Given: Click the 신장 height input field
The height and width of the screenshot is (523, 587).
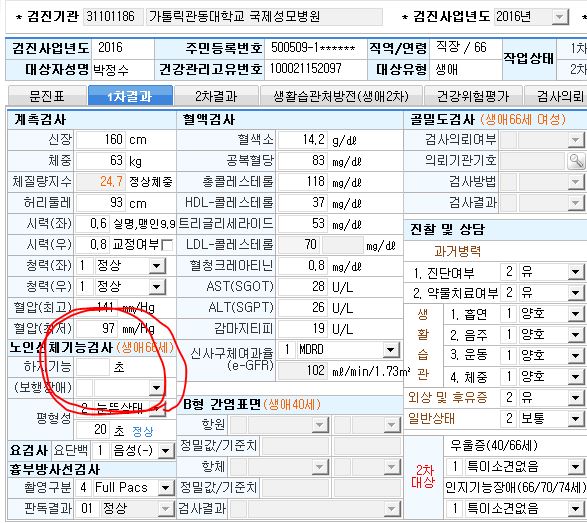Looking at the screenshot, I should tap(100, 140).
